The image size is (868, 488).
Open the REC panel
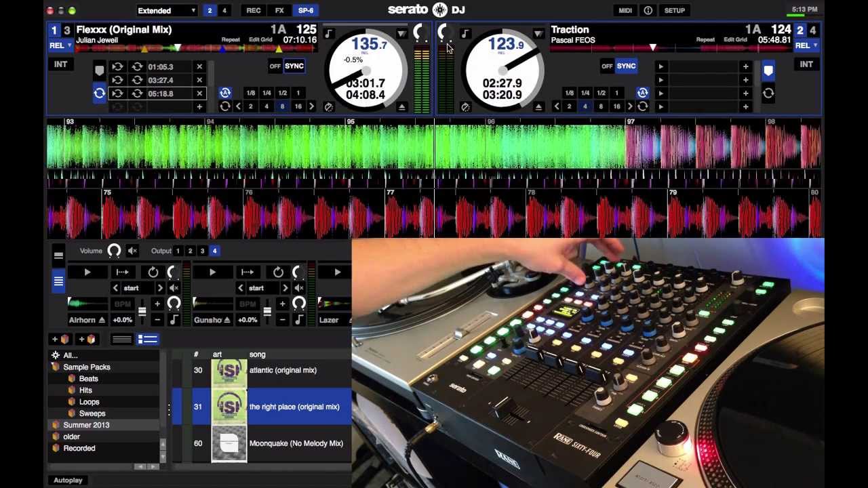pyautogui.click(x=254, y=11)
